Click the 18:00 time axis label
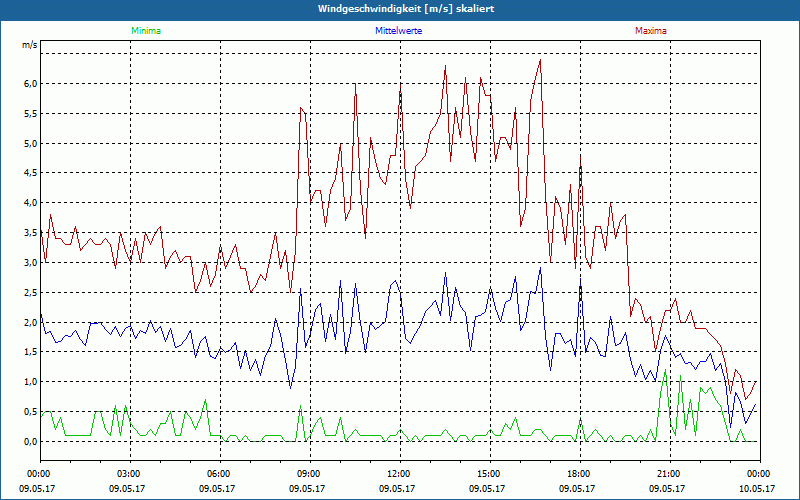Viewport: 800px width, 500px height. click(x=581, y=474)
